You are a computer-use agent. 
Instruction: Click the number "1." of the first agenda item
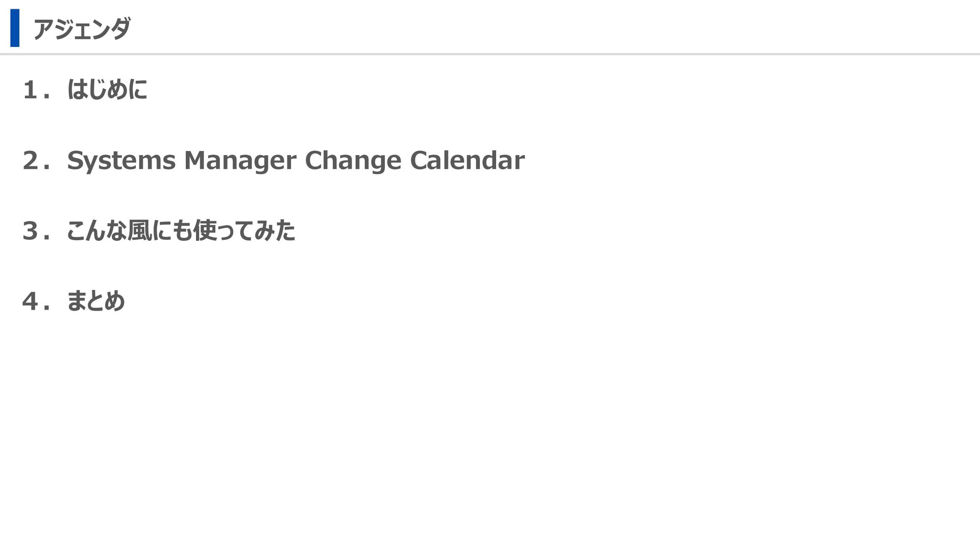point(36,90)
